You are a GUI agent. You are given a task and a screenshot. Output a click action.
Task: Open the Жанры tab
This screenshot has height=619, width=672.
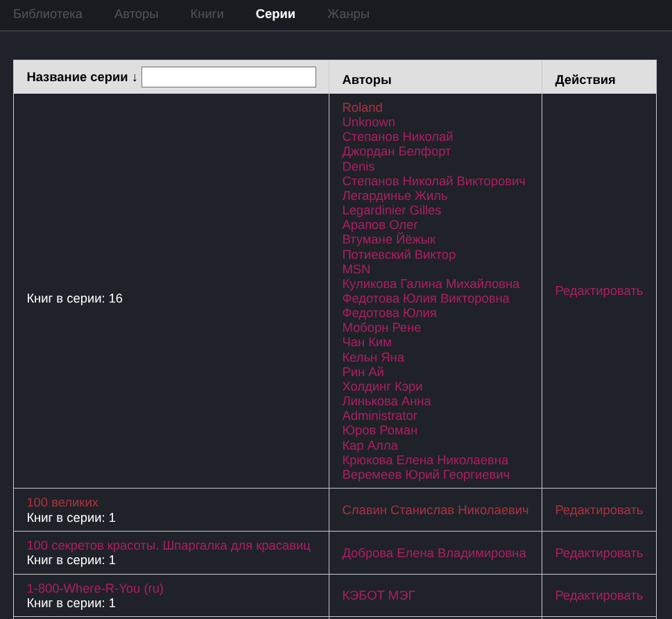tap(348, 14)
